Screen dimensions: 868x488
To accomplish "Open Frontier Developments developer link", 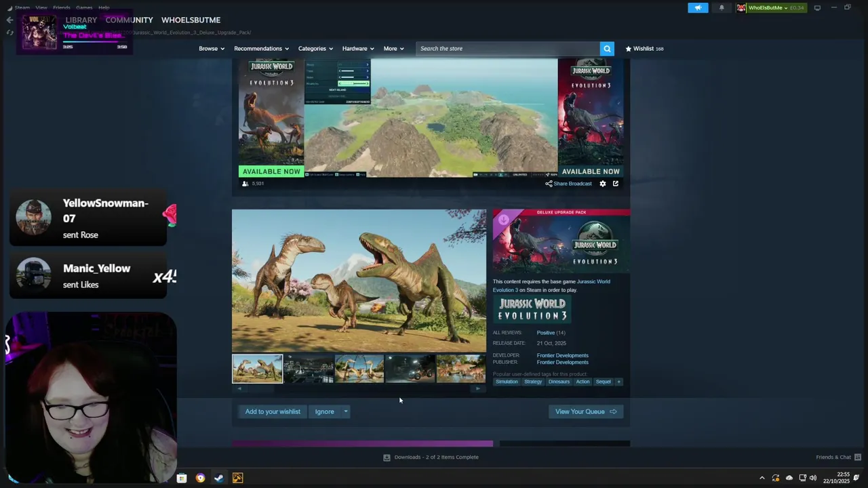I will click(x=562, y=355).
